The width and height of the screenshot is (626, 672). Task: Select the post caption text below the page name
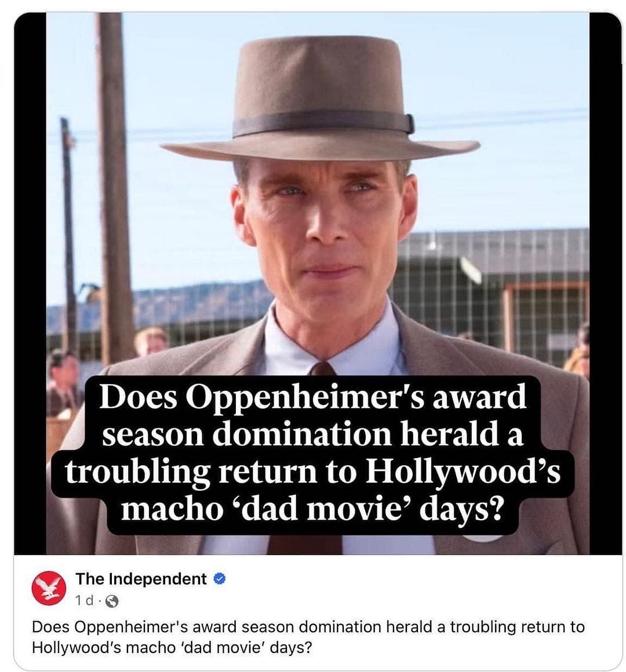click(308, 637)
